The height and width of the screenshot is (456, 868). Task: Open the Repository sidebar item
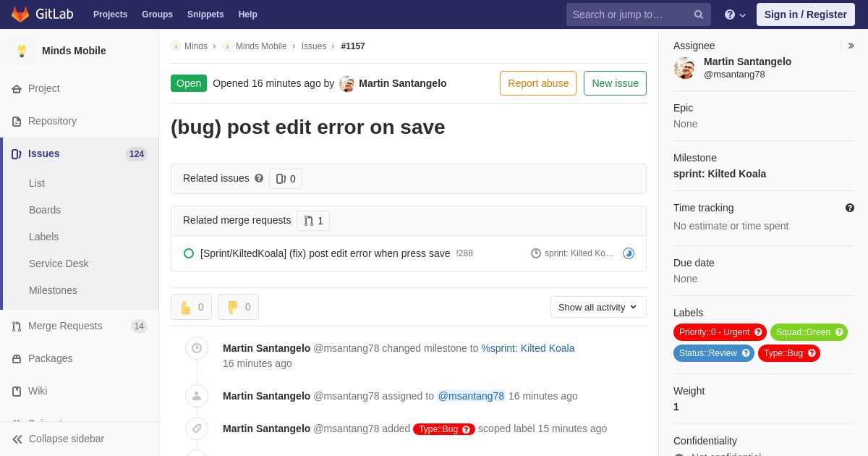pyautogui.click(x=80, y=121)
